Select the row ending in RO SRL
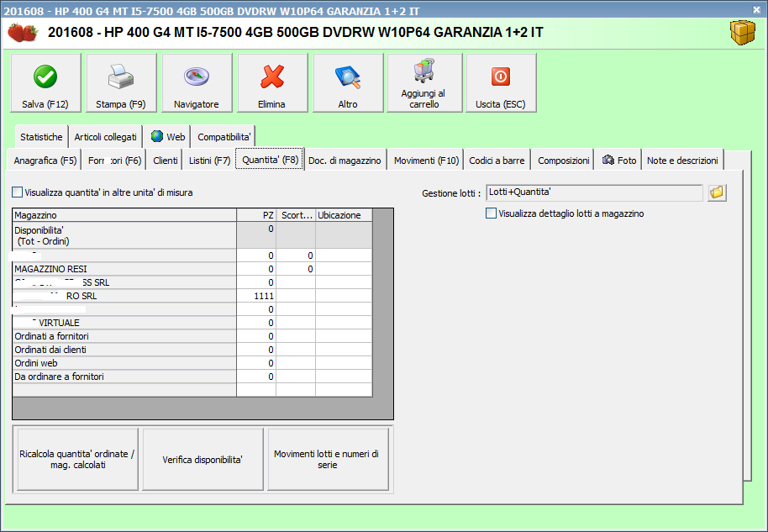768x532 pixels. tap(192, 296)
